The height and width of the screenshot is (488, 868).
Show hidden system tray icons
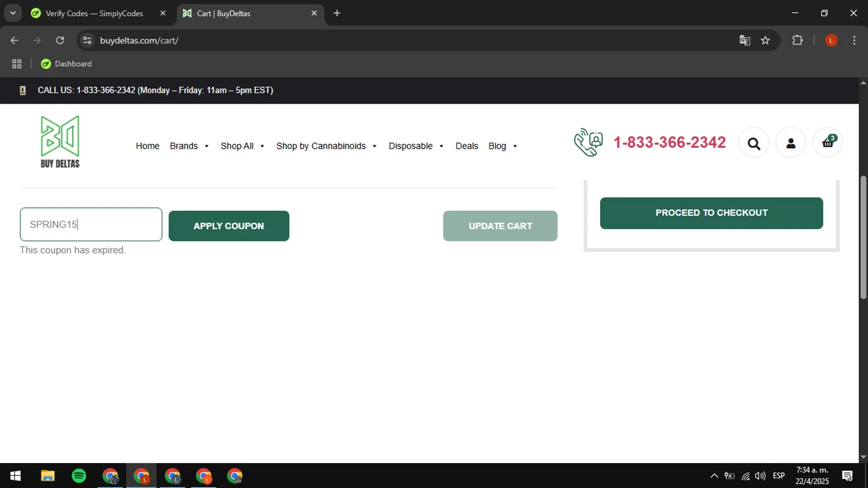point(714,476)
